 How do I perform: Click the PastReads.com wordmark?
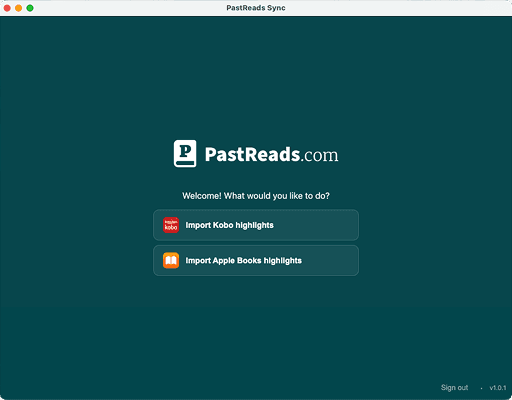click(271, 154)
